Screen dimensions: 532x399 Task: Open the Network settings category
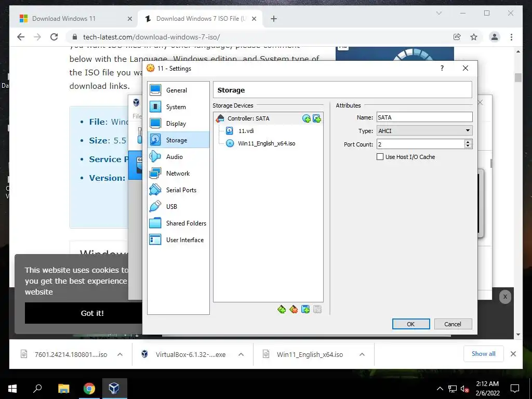pyautogui.click(x=178, y=174)
